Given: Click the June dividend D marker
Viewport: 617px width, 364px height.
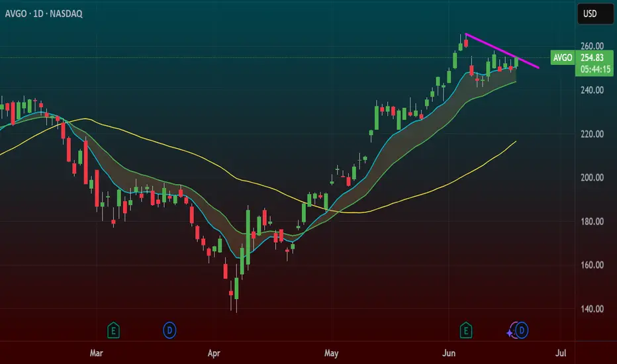Looking at the screenshot, I should click(x=522, y=330).
